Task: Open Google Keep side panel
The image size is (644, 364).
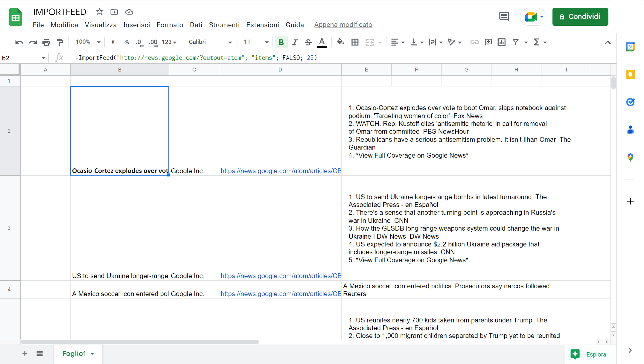Action: (x=630, y=74)
